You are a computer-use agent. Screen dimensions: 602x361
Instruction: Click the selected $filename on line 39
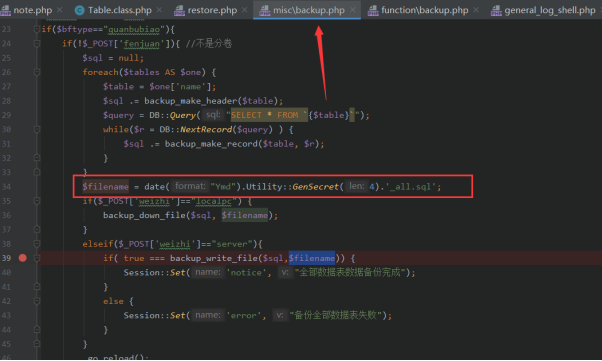click(312, 258)
